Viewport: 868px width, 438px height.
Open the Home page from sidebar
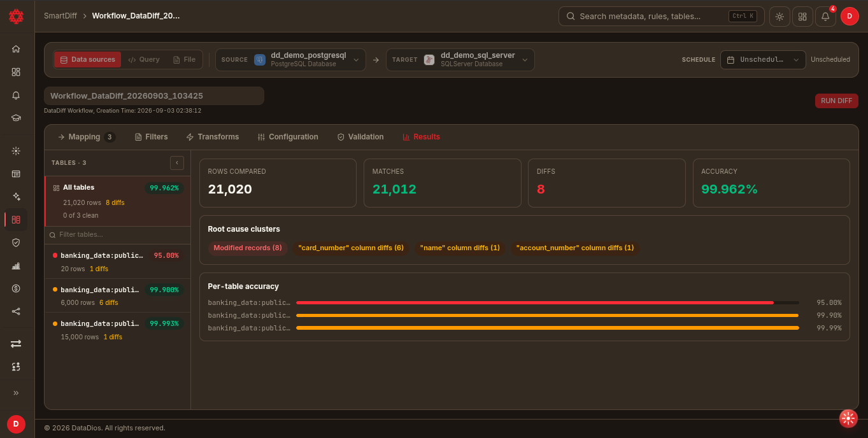click(x=16, y=49)
